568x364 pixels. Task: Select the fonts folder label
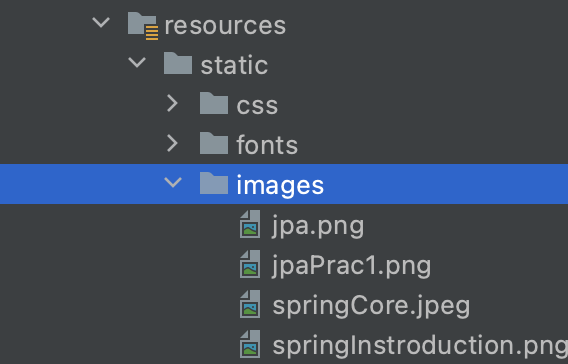click(267, 145)
